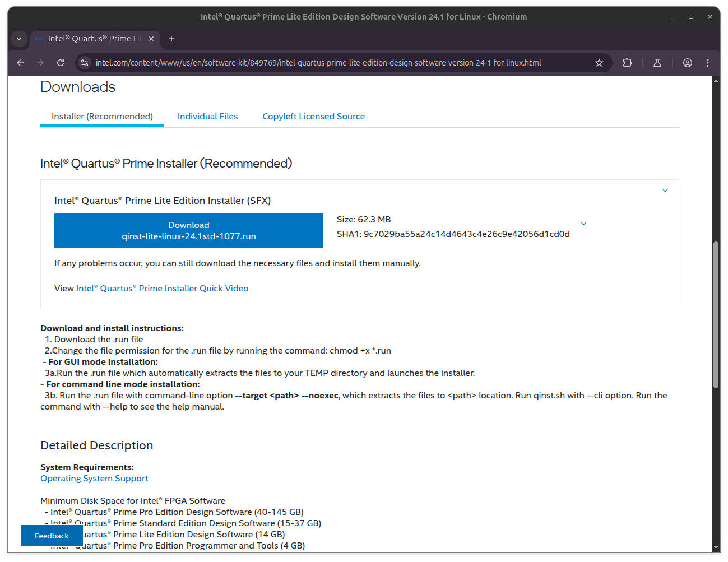The width and height of the screenshot is (728, 562).
Task: Open the Extensions puzzle icon
Action: point(627,63)
